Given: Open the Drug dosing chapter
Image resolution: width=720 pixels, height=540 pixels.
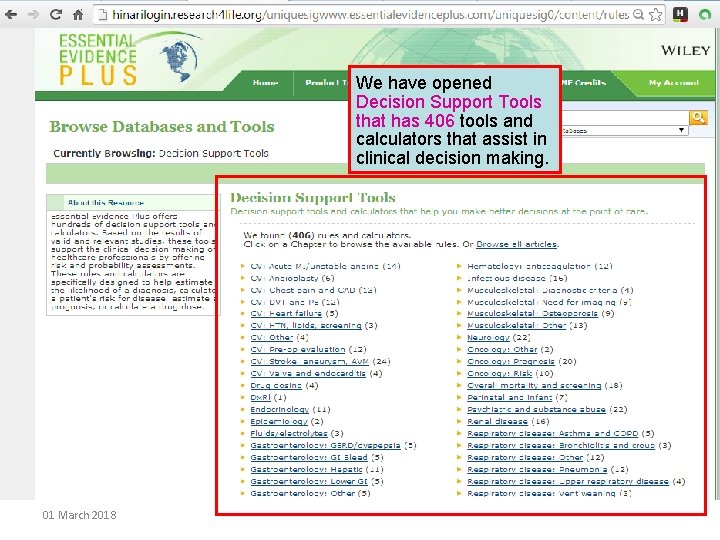Looking at the screenshot, I should (276, 385).
